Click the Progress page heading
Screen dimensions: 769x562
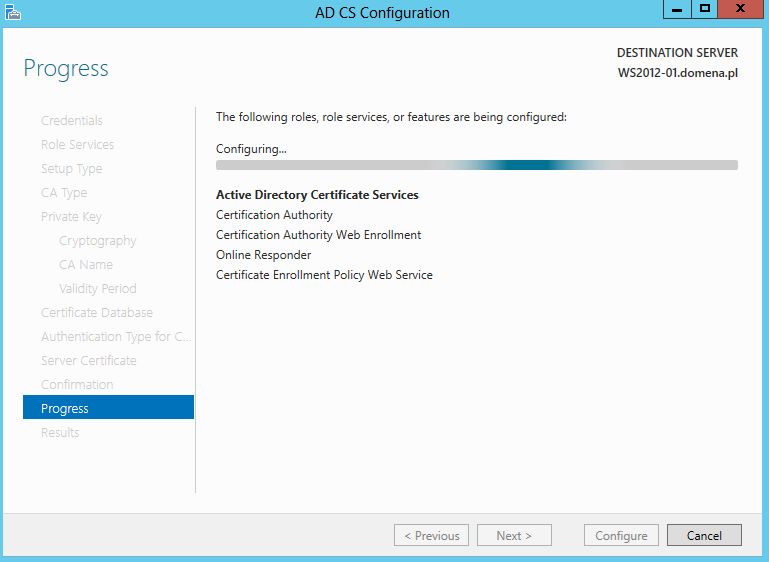[66, 69]
